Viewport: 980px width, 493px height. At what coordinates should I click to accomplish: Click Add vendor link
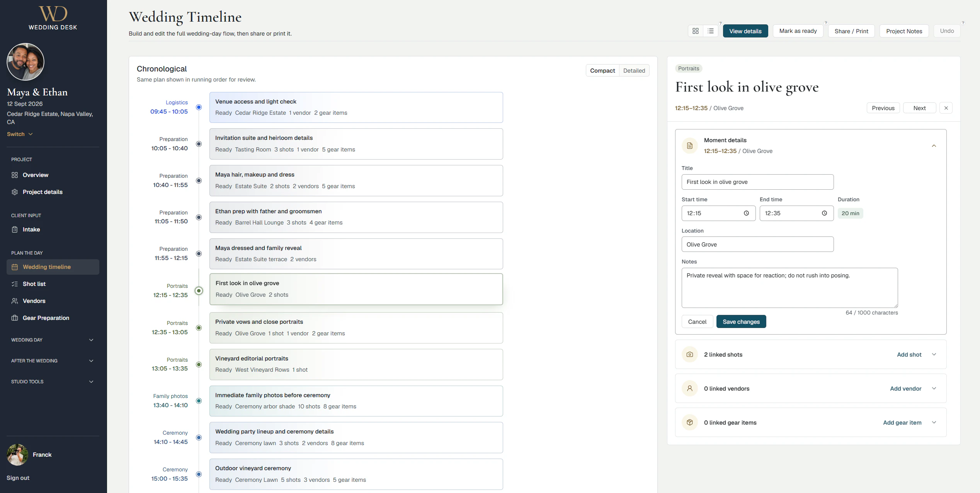coord(905,388)
